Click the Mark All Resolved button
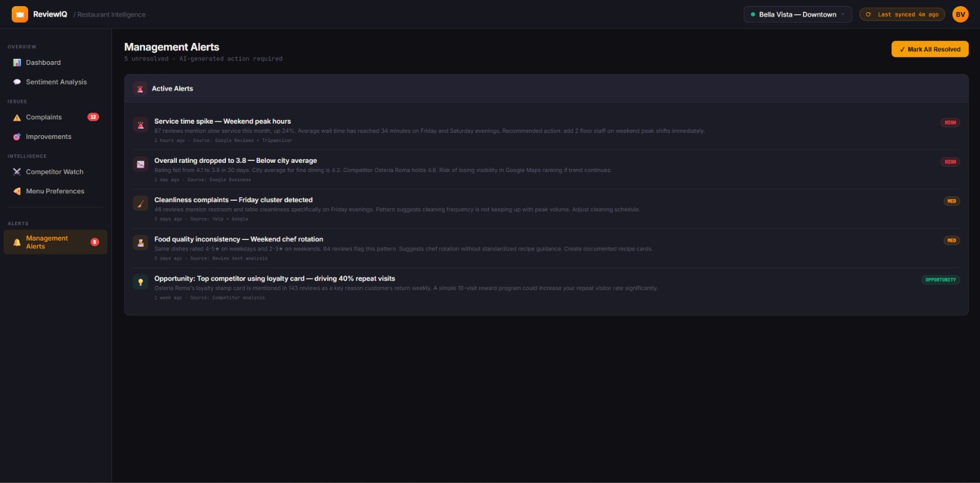 pos(930,49)
